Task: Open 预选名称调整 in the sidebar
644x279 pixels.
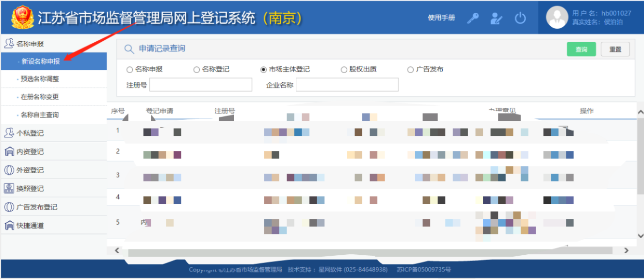Action: click(x=53, y=79)
